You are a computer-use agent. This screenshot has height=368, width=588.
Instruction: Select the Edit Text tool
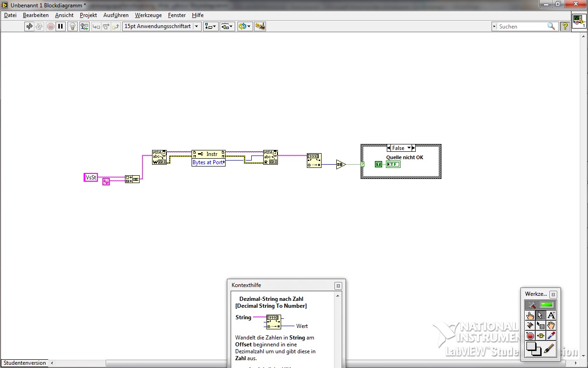coord(551,315)
